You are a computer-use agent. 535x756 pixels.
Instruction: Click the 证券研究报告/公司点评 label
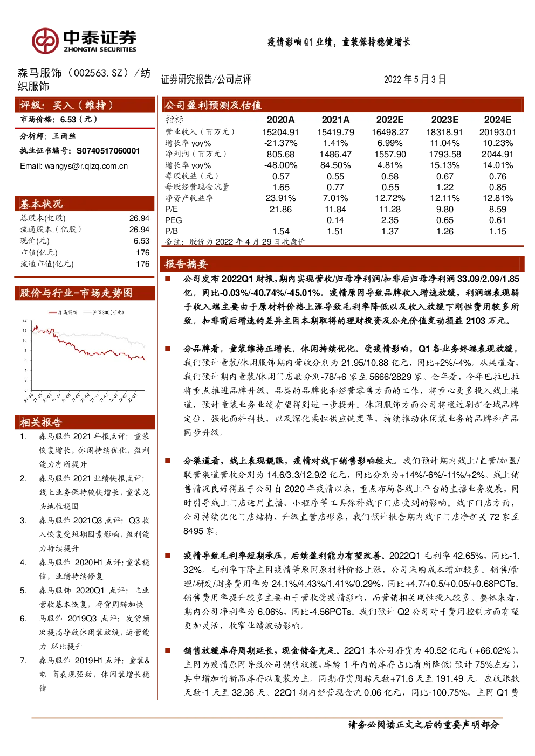pos(206,79)
